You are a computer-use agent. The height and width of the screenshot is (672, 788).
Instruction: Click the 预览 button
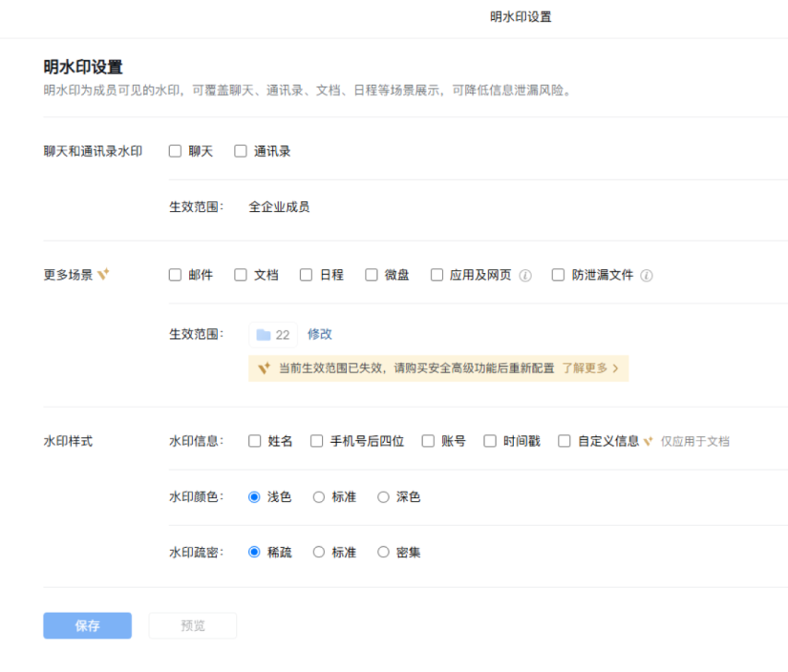(x=192, y=625)
